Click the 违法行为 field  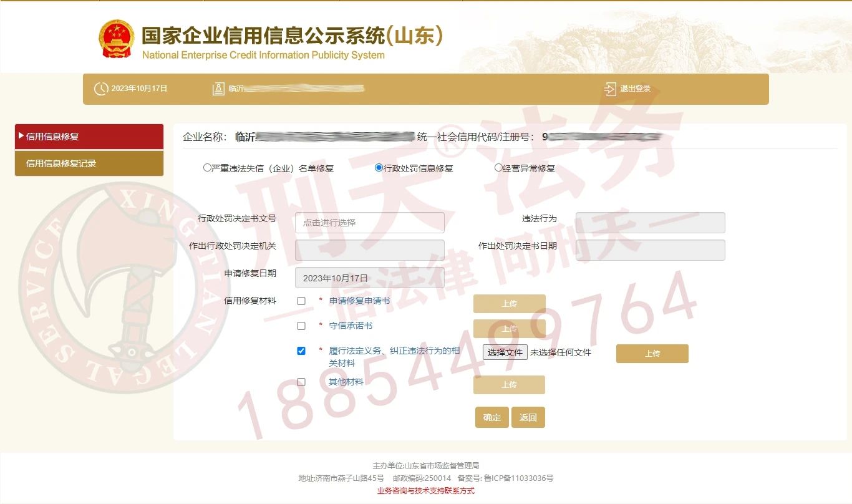651,223
